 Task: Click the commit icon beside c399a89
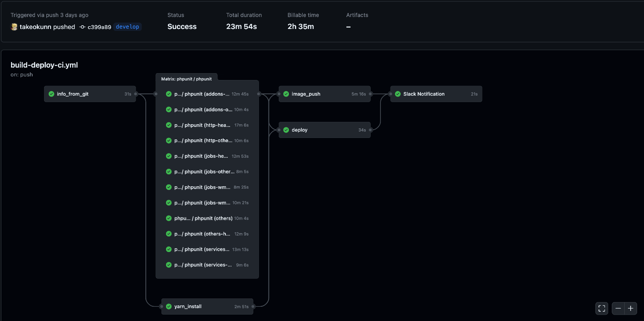tap(82, 27)
